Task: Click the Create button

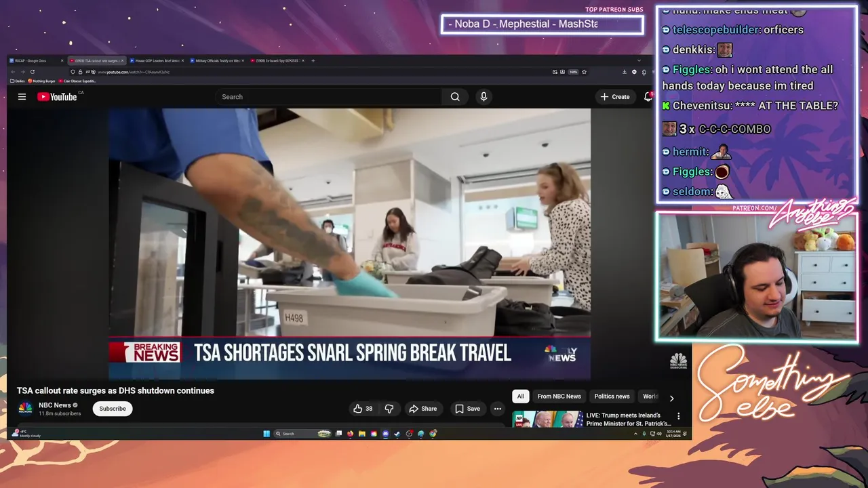Action: click(x=615, y=97)
